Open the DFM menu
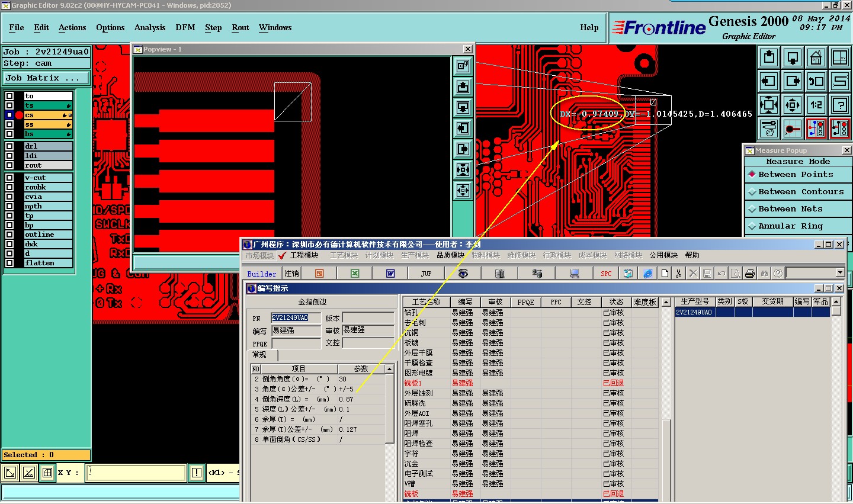The width and height of the screenshot is (853, 504). coord(185,28)
